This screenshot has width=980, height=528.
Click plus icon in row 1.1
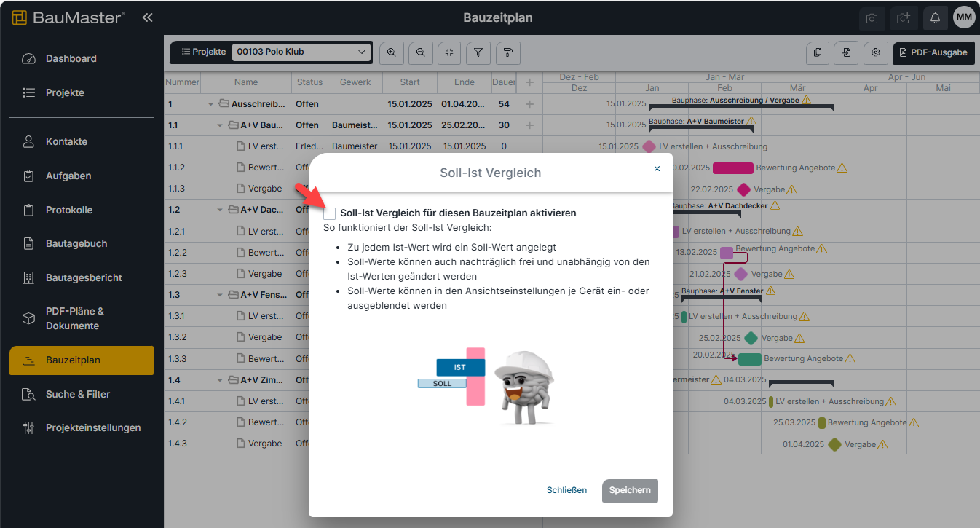tap(530, 125)
